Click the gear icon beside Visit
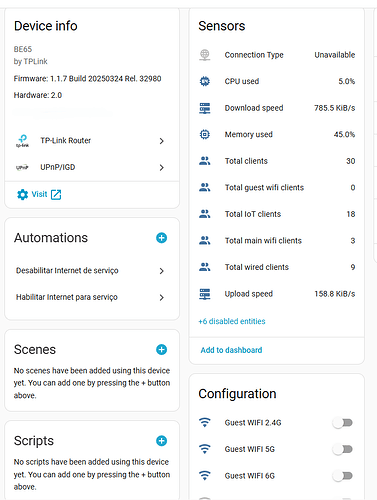 (23, 195)
